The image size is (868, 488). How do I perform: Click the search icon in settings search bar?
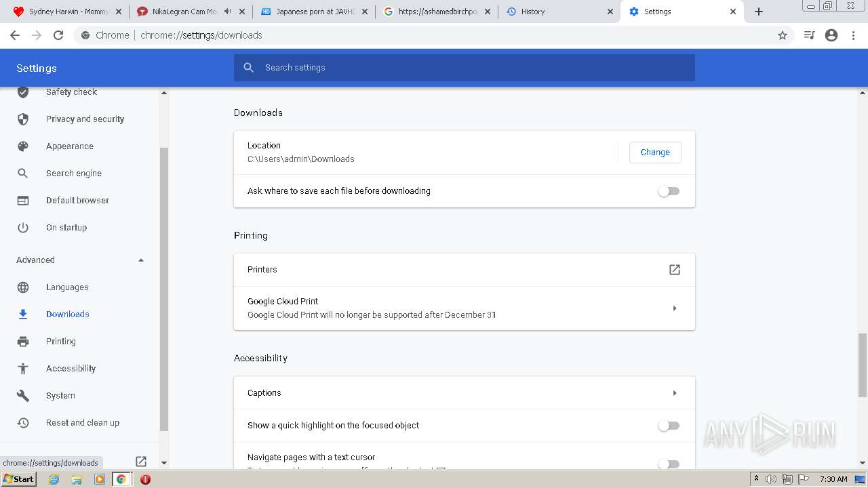click(249, 68)
